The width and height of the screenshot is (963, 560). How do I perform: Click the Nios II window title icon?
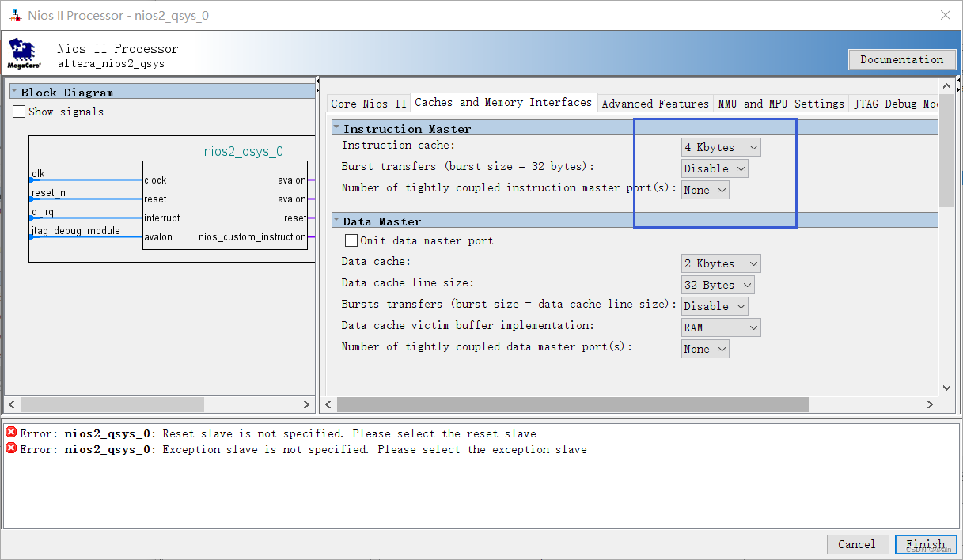(x=15, y=15)
